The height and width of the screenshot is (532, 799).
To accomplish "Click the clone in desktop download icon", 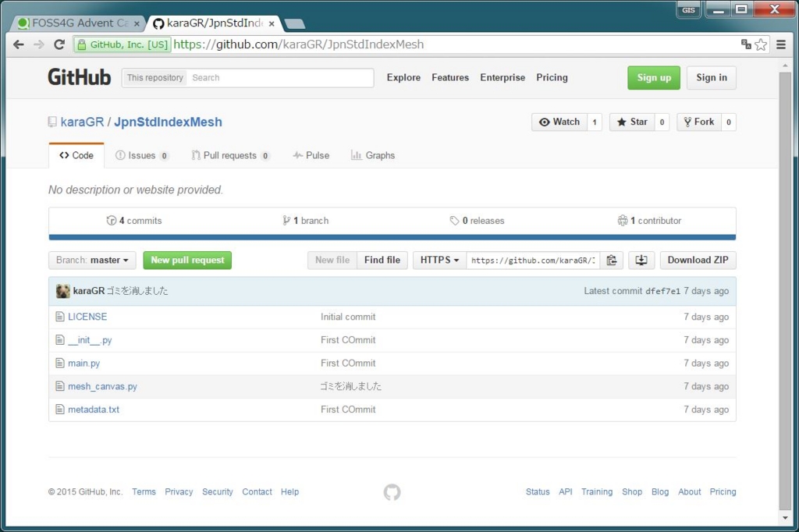I will click(x=641, y=261).
